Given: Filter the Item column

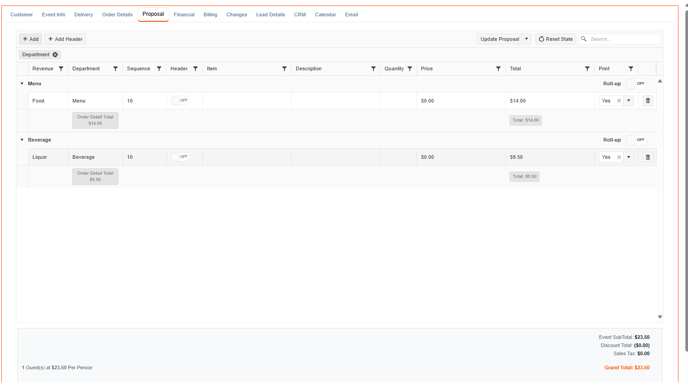Looking at the screenshot, I should (284, 69).
